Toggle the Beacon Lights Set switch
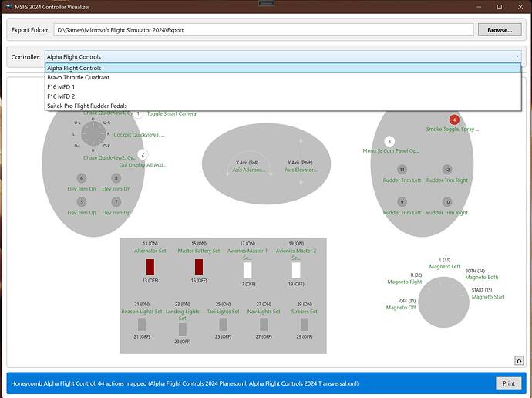 click(142, 325)
